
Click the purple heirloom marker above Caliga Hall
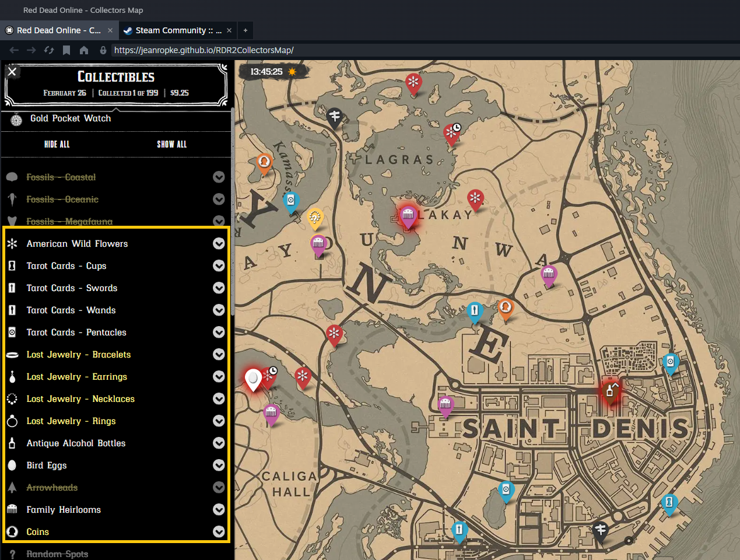pyautogui.click(x=271, y=414)
